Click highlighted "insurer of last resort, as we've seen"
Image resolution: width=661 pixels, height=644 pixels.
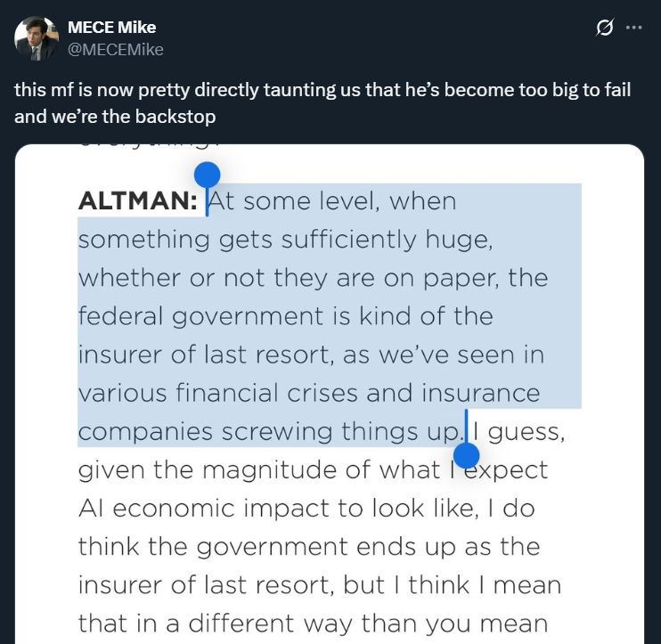[309, 355]
